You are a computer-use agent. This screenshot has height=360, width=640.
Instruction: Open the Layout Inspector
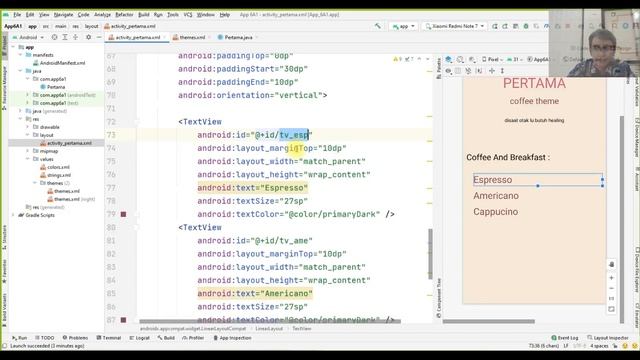tap(608, 338)
